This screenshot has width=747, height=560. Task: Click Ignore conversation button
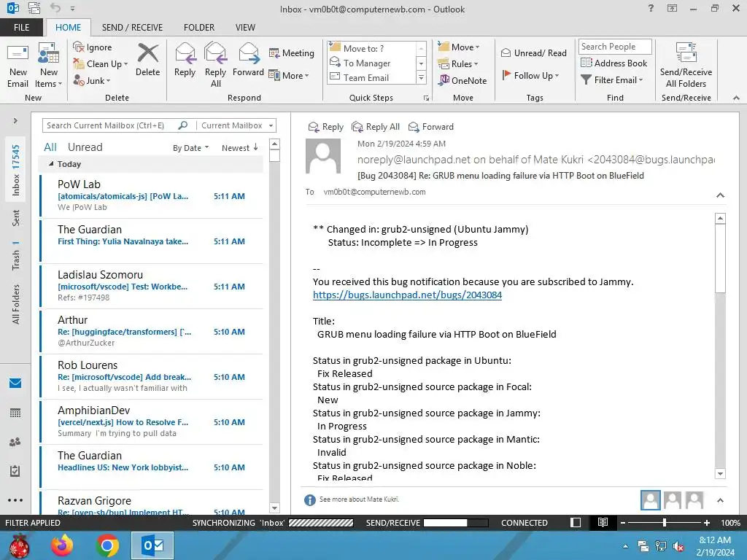pyautogui.click(x=93, y=47)
